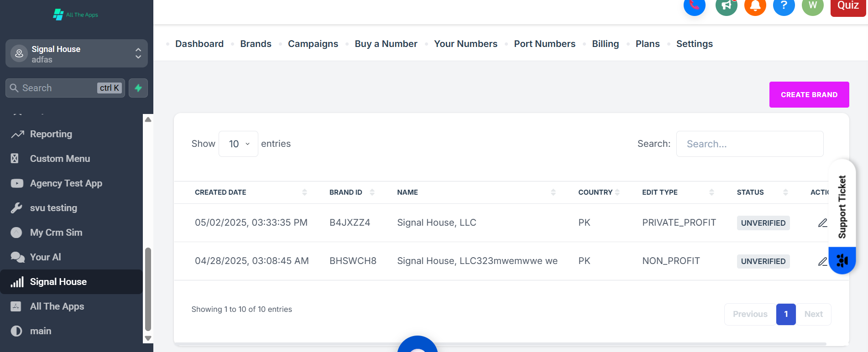Open the notifications bell
Viewport: 868px width, 352px height.
(755, 5)
